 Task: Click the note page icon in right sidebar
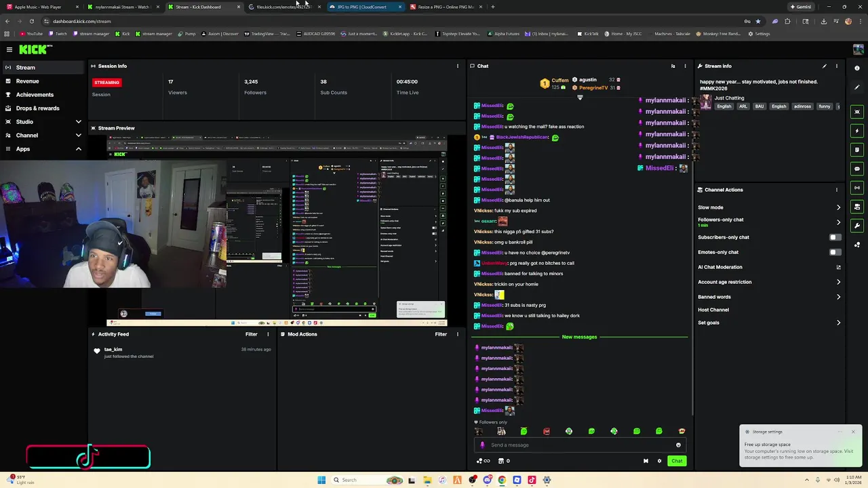[857, 150]
